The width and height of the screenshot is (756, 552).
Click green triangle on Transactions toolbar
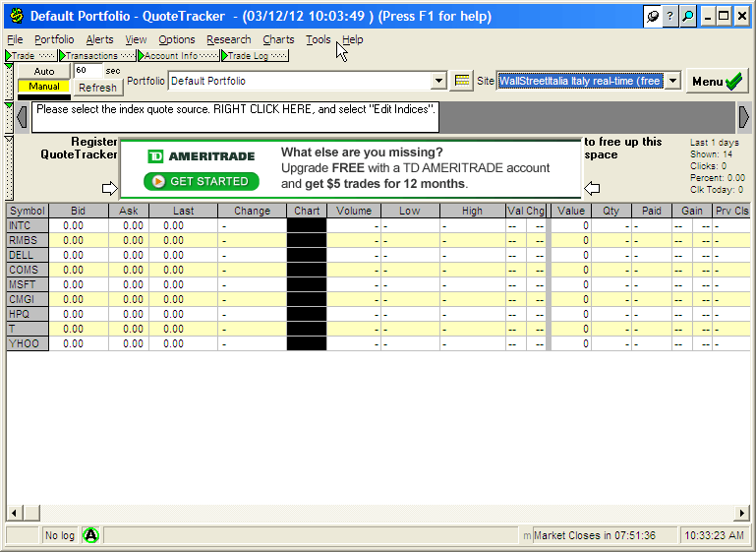pos(62,55)
